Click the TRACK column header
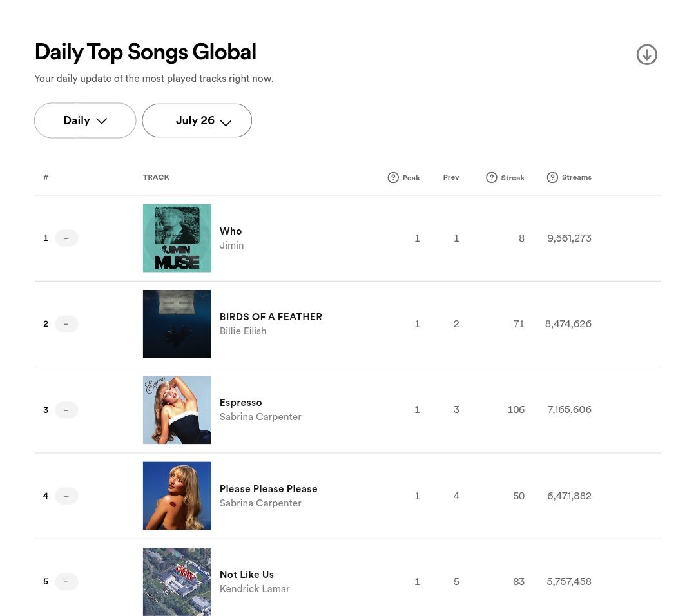Screen dimensions: 696x616 (x=156, y=177)
